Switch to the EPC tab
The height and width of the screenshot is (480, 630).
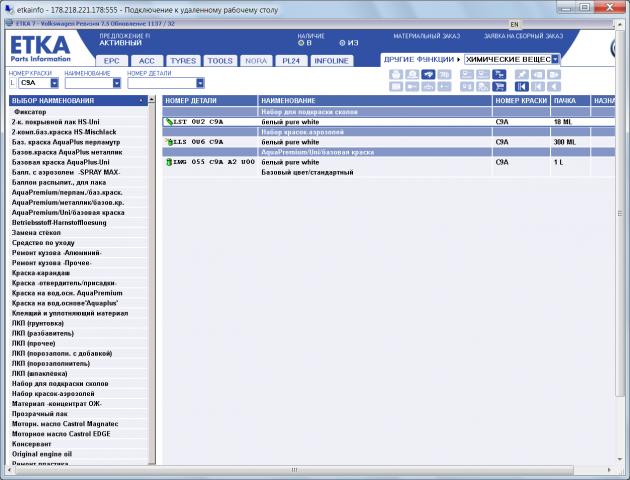(112, 61)
